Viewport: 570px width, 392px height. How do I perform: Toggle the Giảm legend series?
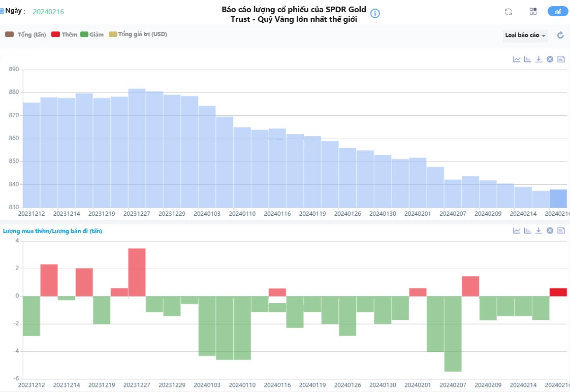coord(92,35)
